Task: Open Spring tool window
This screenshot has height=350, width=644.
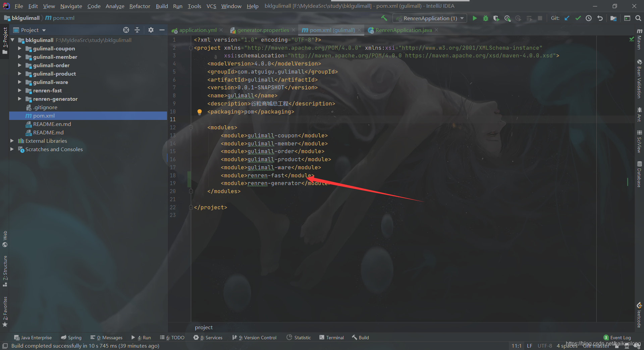Action: pos(71,338)
